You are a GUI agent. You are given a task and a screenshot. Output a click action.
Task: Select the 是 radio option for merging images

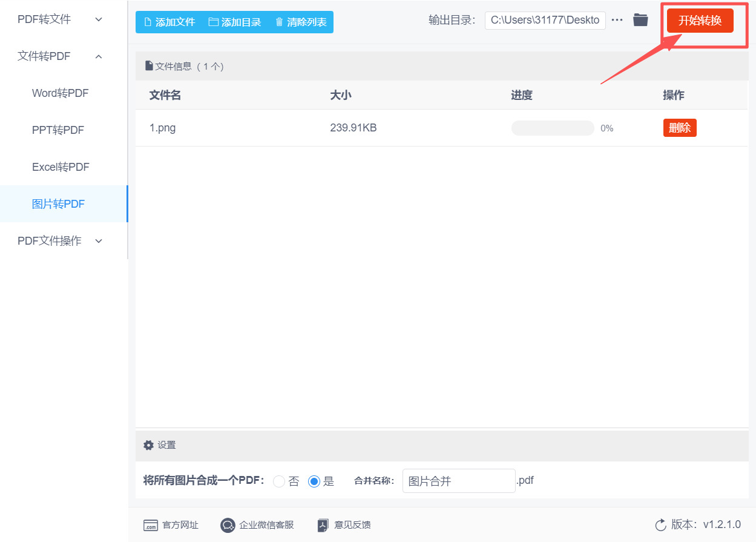(x=314, y=481)
